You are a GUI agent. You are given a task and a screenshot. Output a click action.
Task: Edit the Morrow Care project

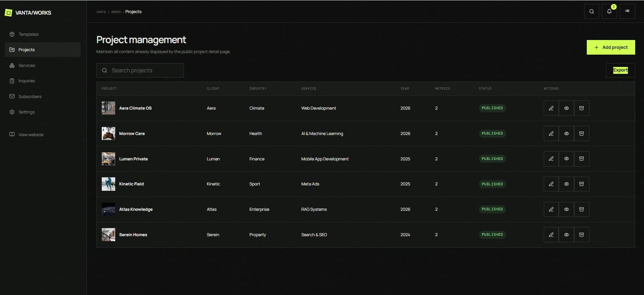tap(551, 133)
